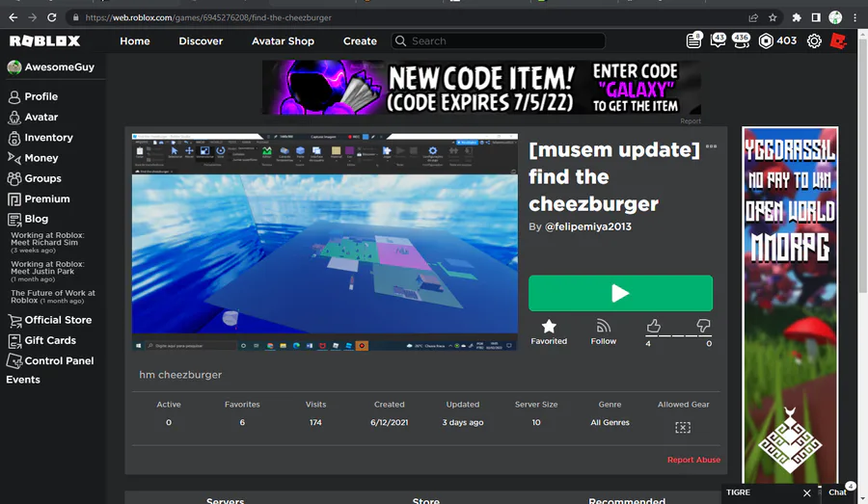Open browser extensions puzzle icon
Screen dimensions: 868x504
coord(797,17)
